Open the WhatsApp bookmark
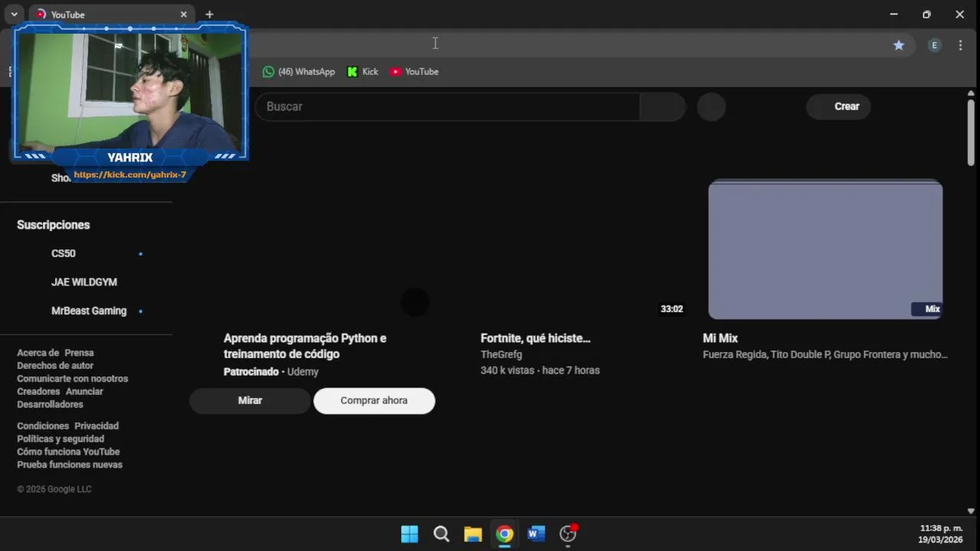Image resolution: width=980 pixels, height=551 pixels. 299,71
